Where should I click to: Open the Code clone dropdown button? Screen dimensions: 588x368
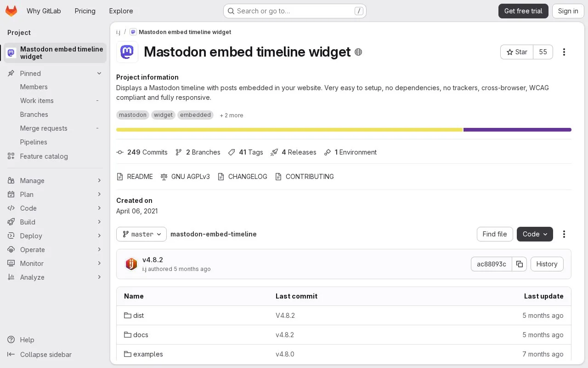click(535, 234)
